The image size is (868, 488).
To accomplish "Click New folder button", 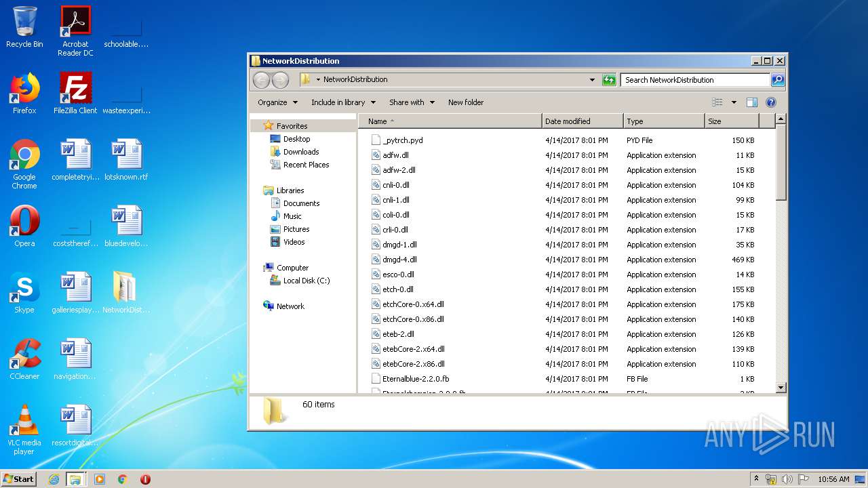I will (466, 102).
